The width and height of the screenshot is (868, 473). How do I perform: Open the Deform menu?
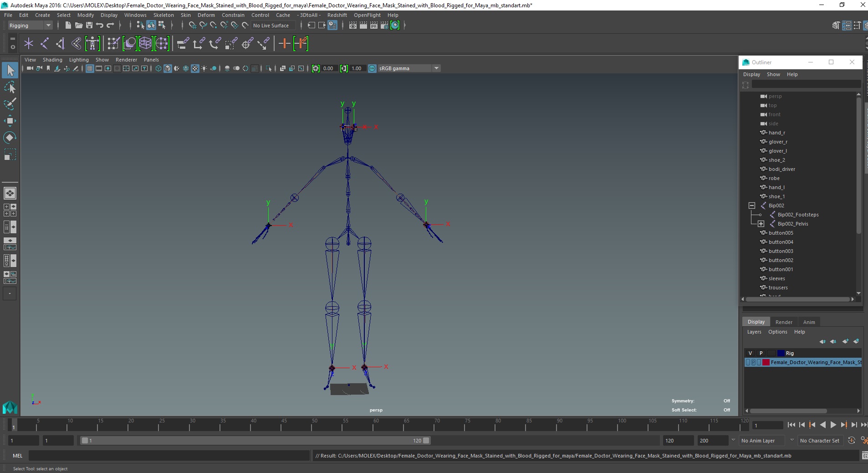206,15
